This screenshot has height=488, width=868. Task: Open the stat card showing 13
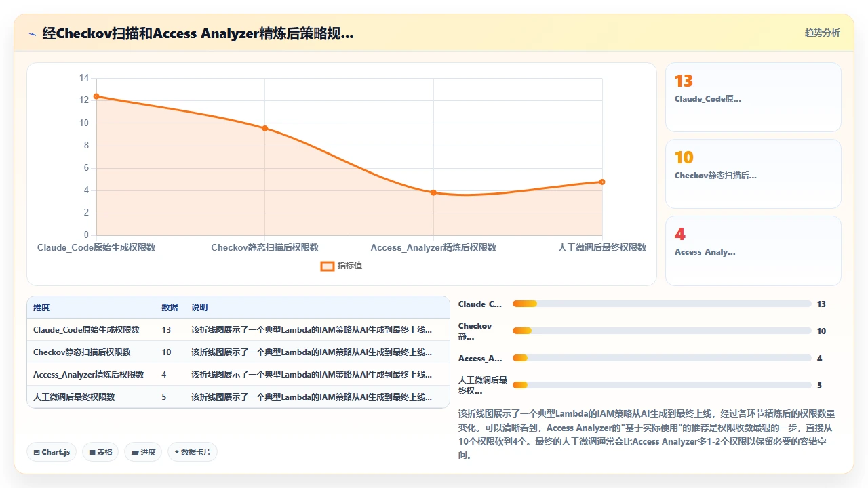(753, 97)
